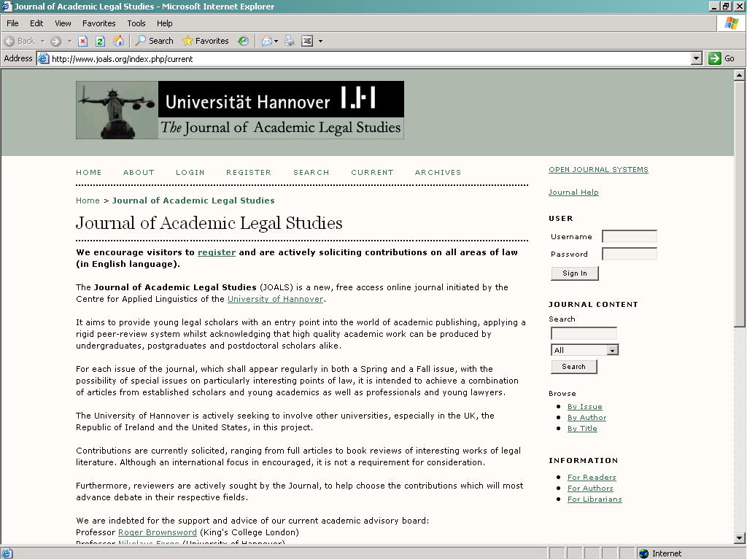Click the address bar URL field
This screenshot has height=560, width=747.
point(365,58)
